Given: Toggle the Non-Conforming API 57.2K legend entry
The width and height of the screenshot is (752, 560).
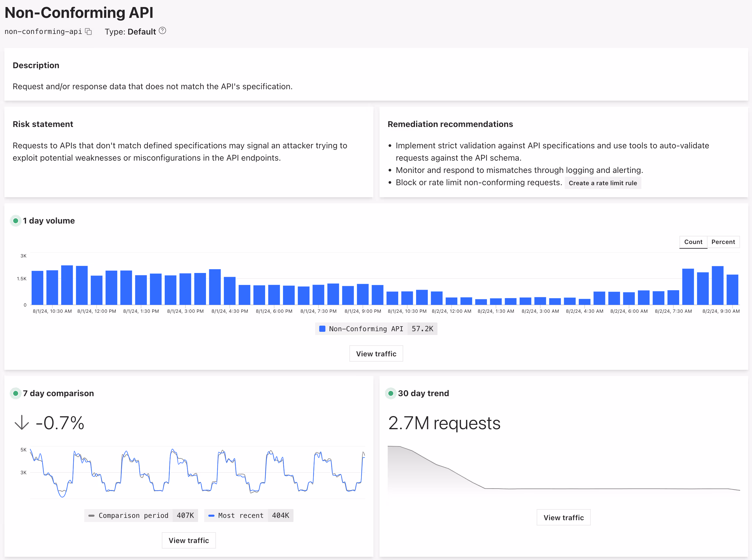Looking at the screenshot, I should (x=366, y=329).
